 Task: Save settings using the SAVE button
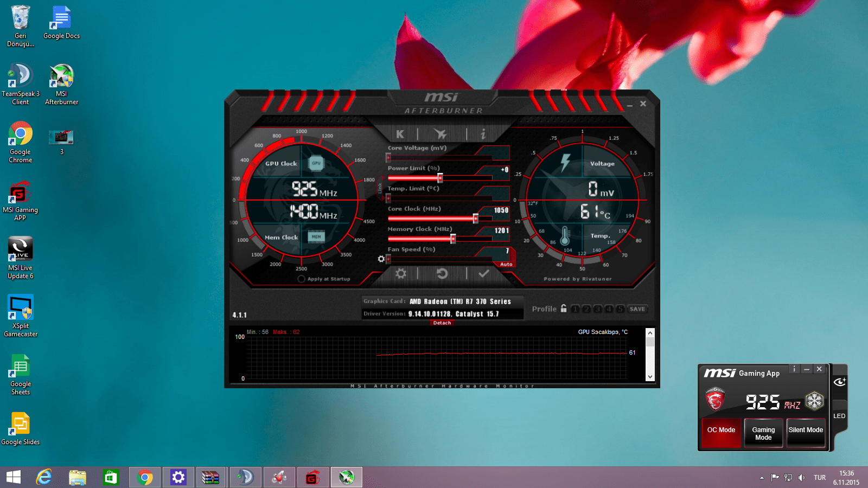pos(637,309)
